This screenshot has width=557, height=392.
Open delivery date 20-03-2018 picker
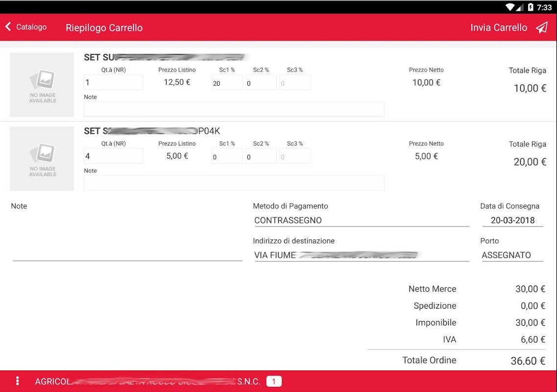pos(512,220)
